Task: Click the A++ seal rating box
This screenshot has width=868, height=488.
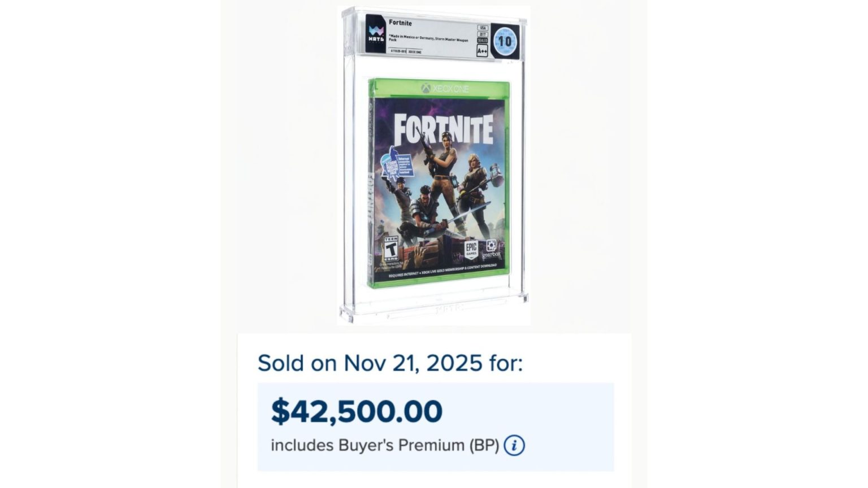Action: coord(482,50)
